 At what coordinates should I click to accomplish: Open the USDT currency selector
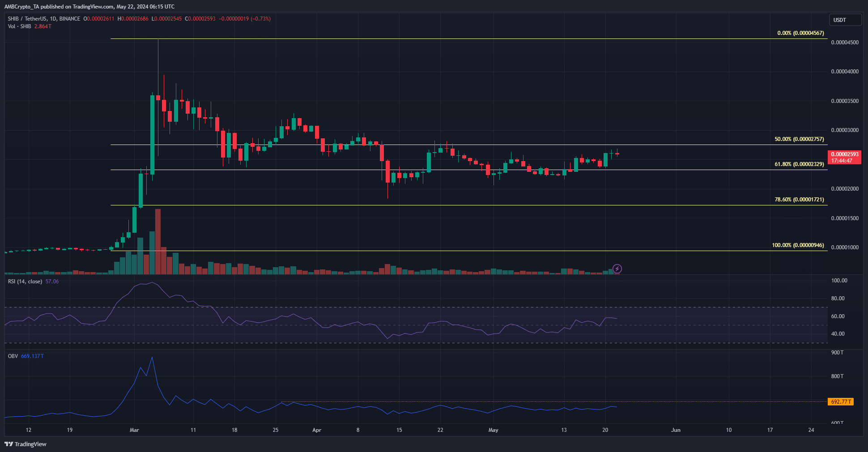[x=845, y=20]
